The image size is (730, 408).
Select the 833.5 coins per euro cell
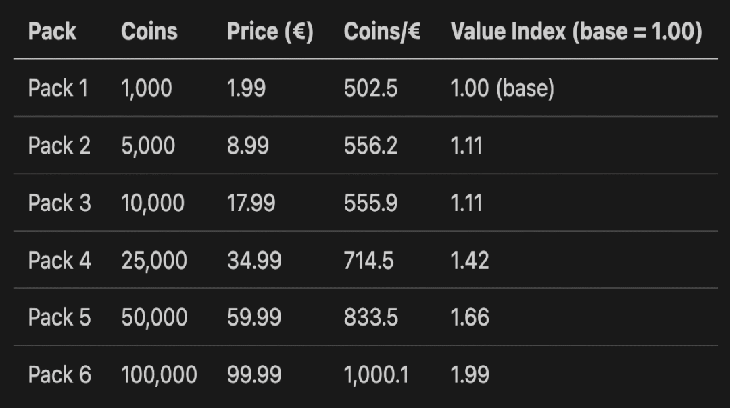point(370,318)
